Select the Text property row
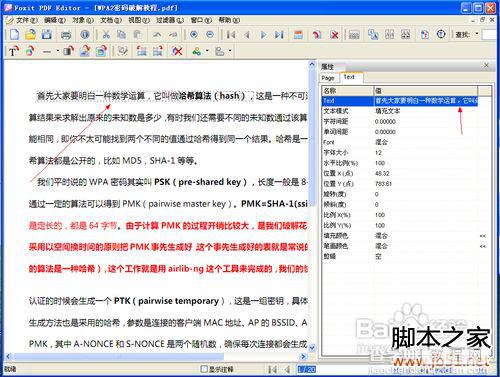This screenshot has height=377, width=500. [x=400, y=100]
